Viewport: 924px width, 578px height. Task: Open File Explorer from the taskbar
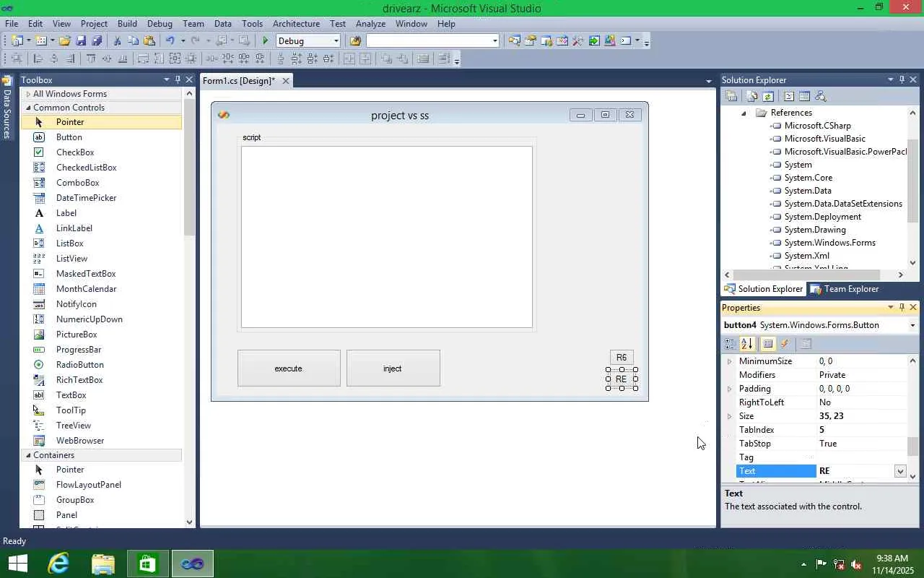pyautogui.click(x=103, y=564)
